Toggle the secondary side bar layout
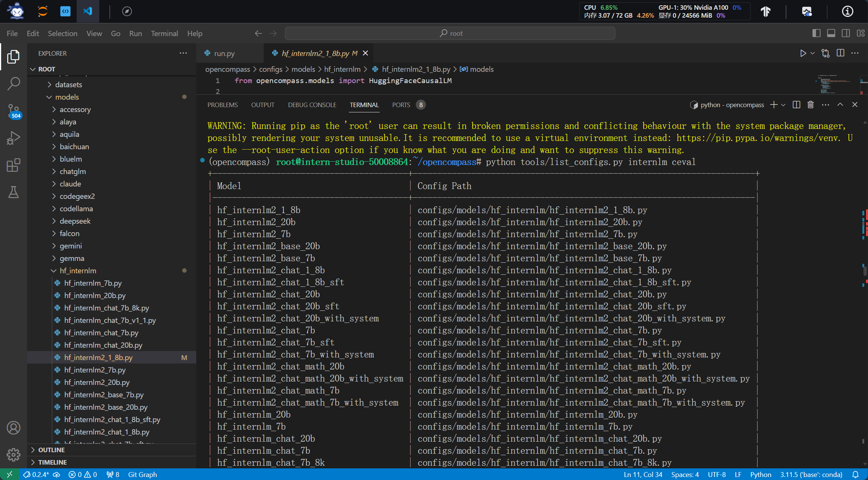 tap(846, 33)
